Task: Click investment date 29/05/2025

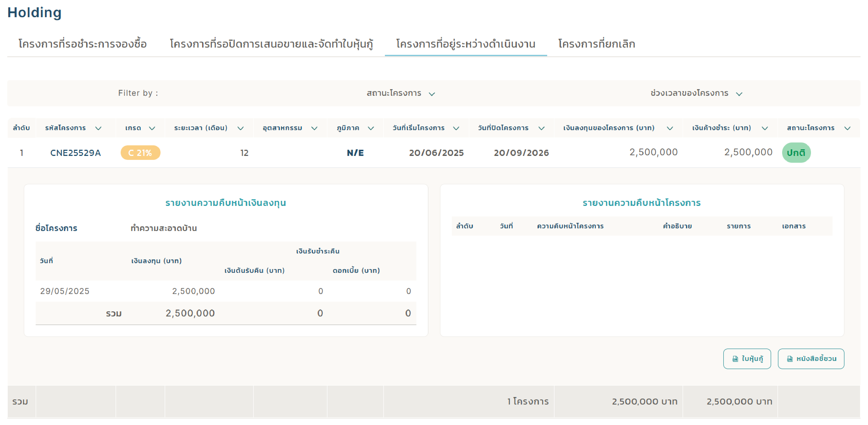Action: coord(65,291)
